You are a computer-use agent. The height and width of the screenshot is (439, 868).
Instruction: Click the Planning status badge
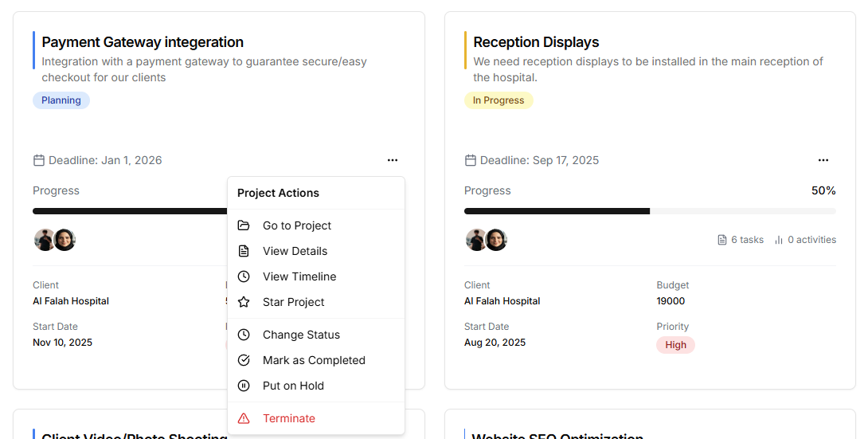[x=61, y=100]
